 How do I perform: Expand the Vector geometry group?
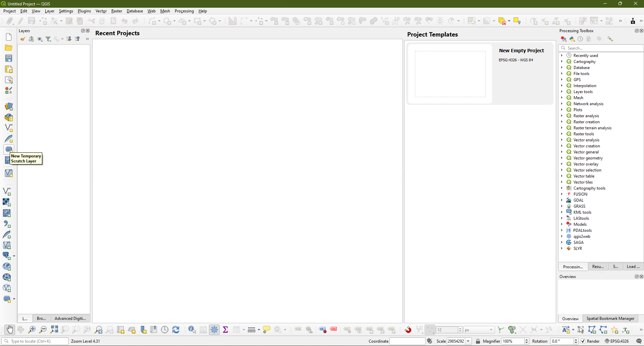[x=562, y=158]
